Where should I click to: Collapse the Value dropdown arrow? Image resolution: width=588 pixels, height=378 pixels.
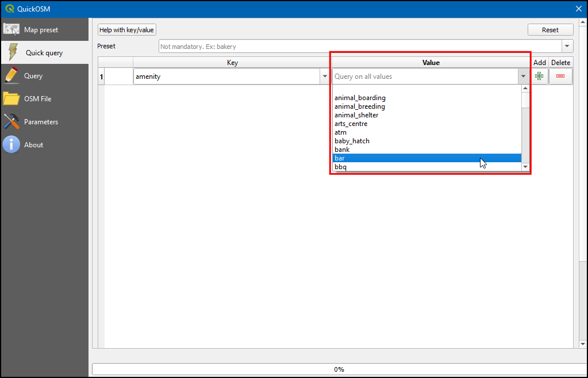click(522, 77)
